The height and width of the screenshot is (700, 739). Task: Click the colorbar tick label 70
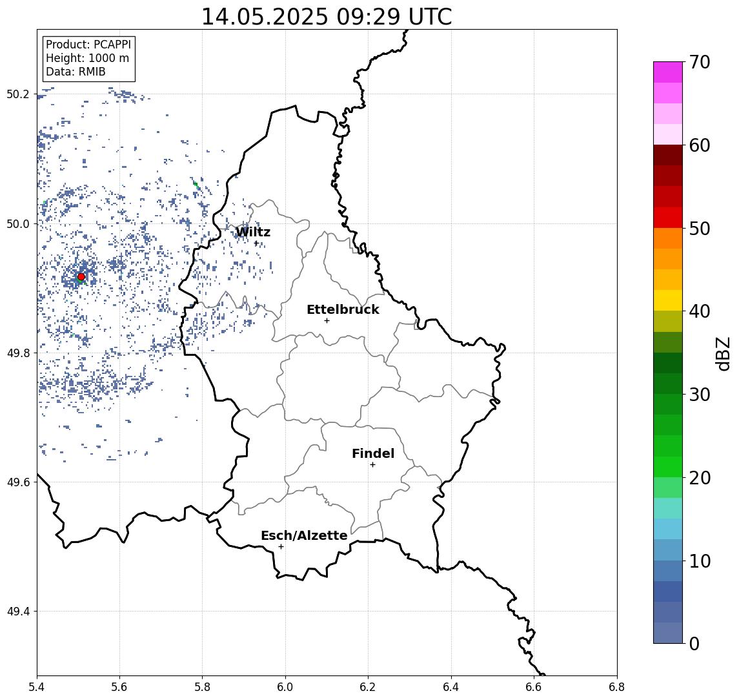700,62
